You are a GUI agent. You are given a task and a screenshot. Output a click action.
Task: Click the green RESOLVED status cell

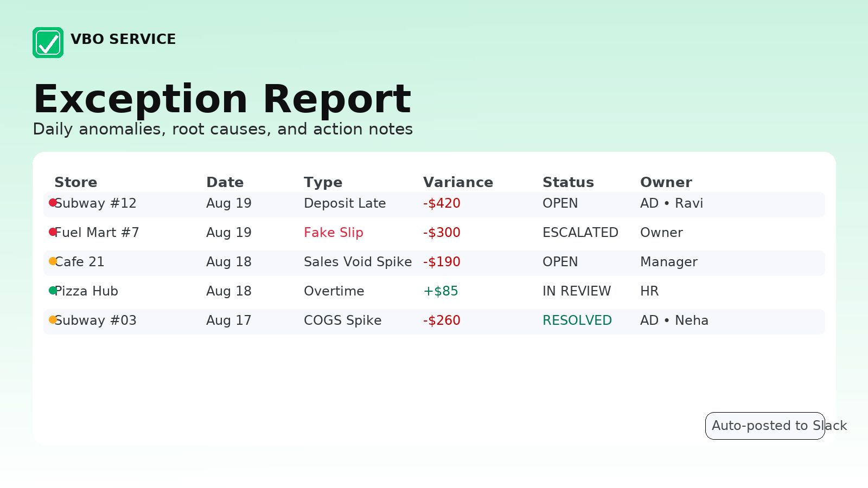pyautogui.click(x=577, y=320)
